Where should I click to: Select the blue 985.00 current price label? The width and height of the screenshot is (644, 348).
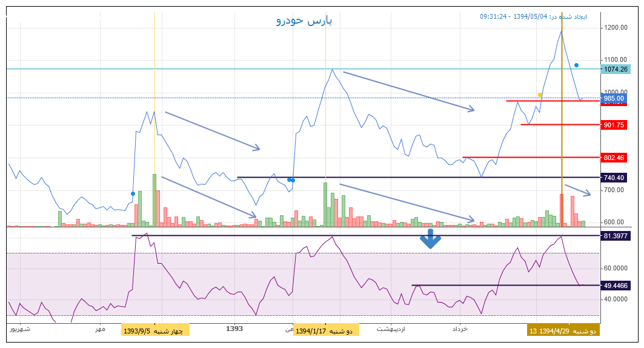pyautogui.click(x=614, y=98)
